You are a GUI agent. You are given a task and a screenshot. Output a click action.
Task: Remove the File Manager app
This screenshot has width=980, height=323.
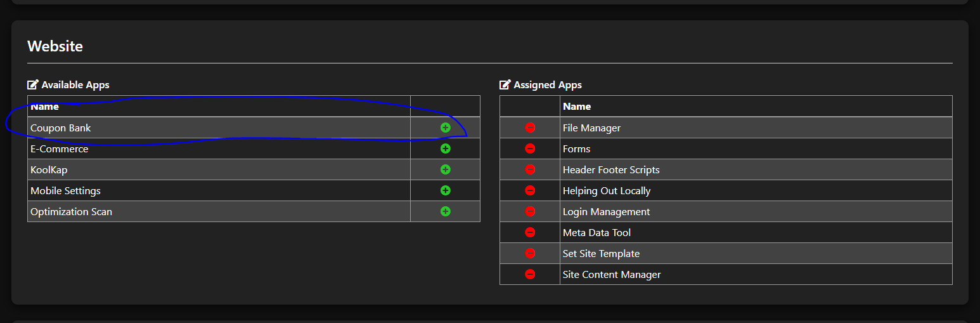(530, 128)
